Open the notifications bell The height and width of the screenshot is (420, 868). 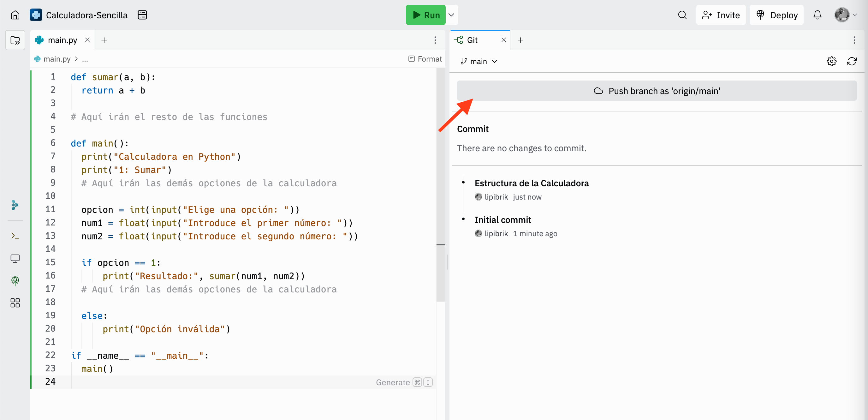coord(817,15)
